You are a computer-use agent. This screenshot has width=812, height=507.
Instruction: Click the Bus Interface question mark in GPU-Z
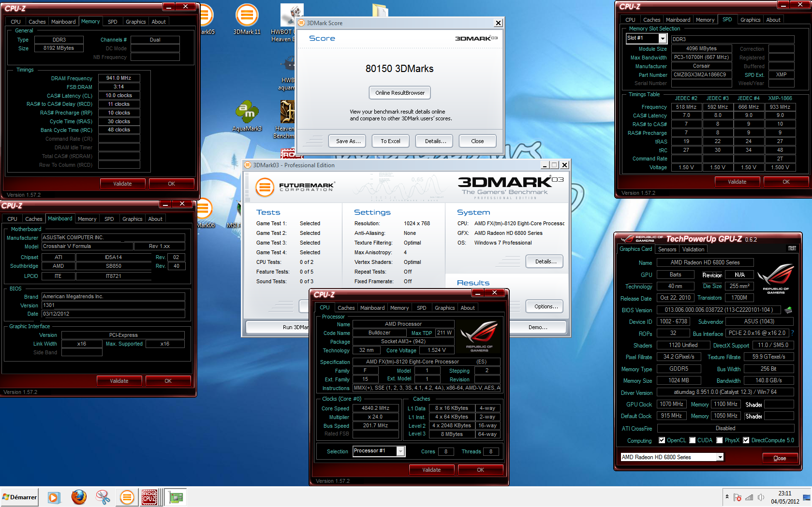[x=792, y=333]
